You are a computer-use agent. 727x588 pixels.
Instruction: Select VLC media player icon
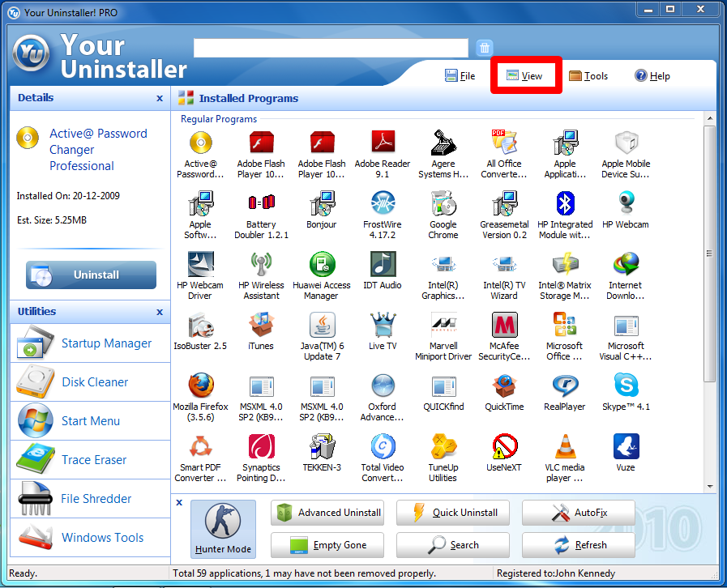(565, 446)
